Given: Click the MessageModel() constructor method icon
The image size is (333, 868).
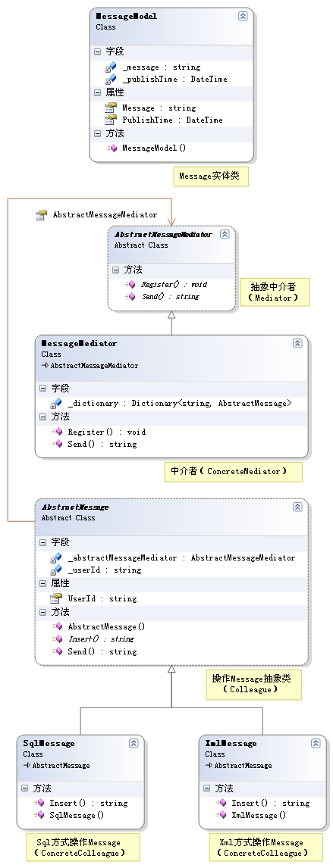Looking at the screenshot, I should (112, 148).
